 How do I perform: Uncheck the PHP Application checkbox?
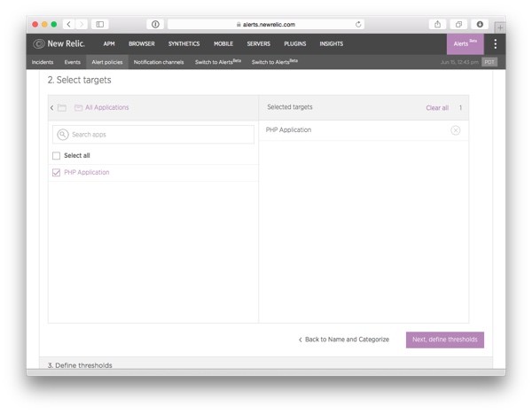point(57,172)
